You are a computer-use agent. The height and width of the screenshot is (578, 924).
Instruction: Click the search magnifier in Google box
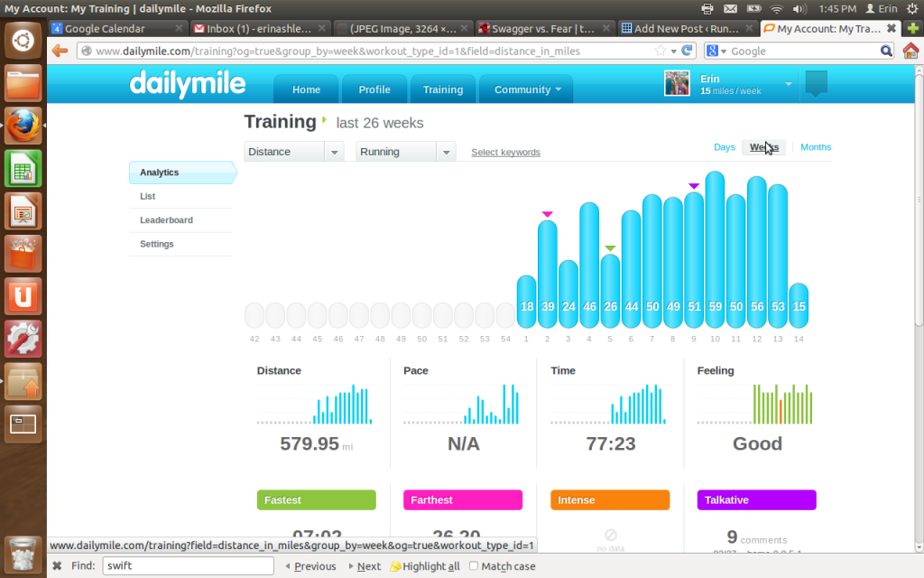(x=886, y=51)
